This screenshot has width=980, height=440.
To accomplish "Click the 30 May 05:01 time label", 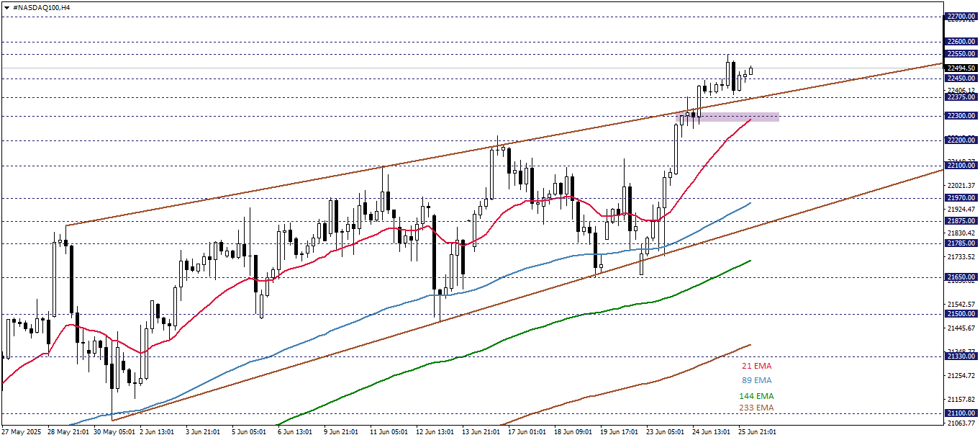I will [114, 432].
